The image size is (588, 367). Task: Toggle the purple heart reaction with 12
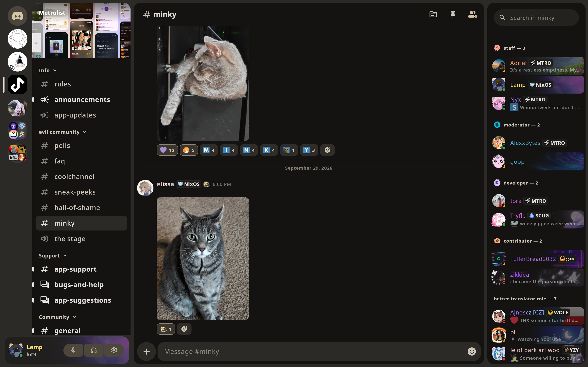(167, 150)
